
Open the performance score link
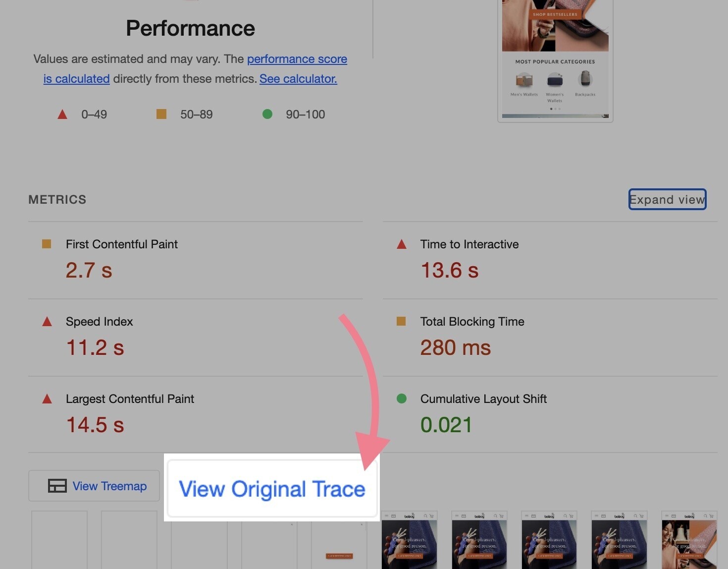point(297,59)
